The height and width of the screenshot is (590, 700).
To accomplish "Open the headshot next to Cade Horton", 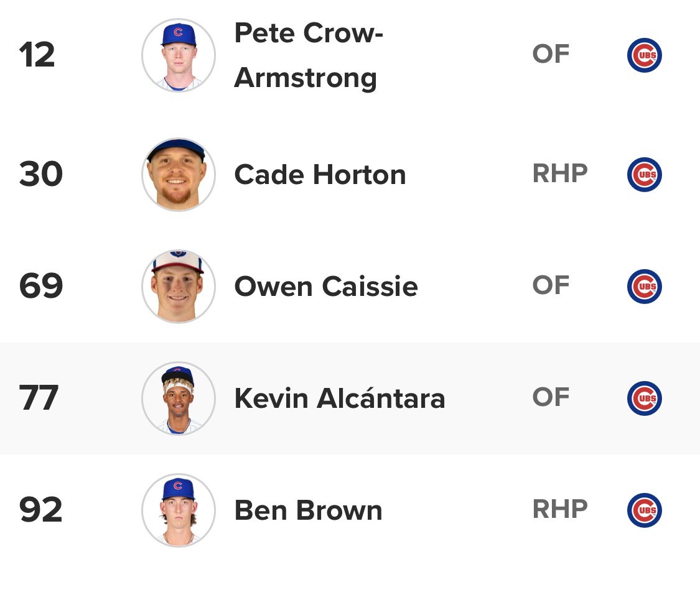I will pos(179,175).
